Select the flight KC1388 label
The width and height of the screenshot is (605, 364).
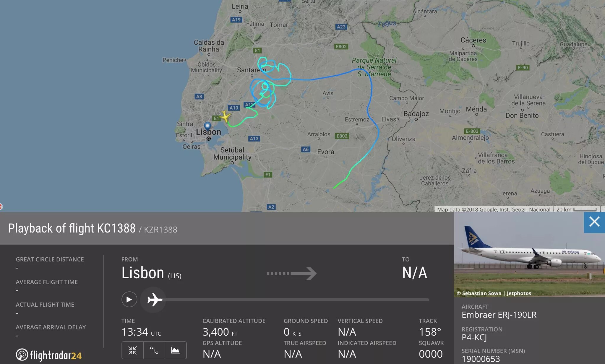pos(117,228)
